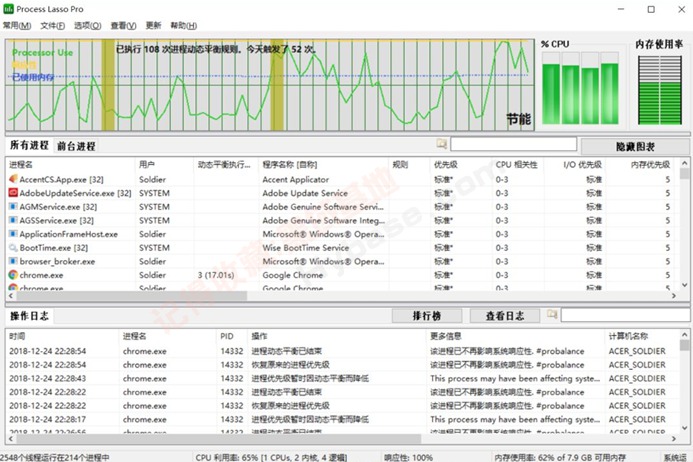Sort processes by 进程名 column header

click(71, 164)
